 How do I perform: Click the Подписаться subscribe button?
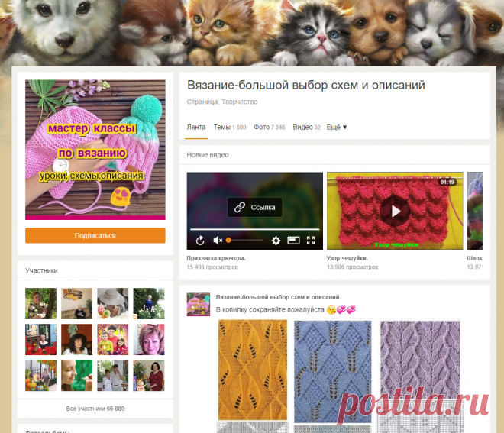tap(95, 235)
